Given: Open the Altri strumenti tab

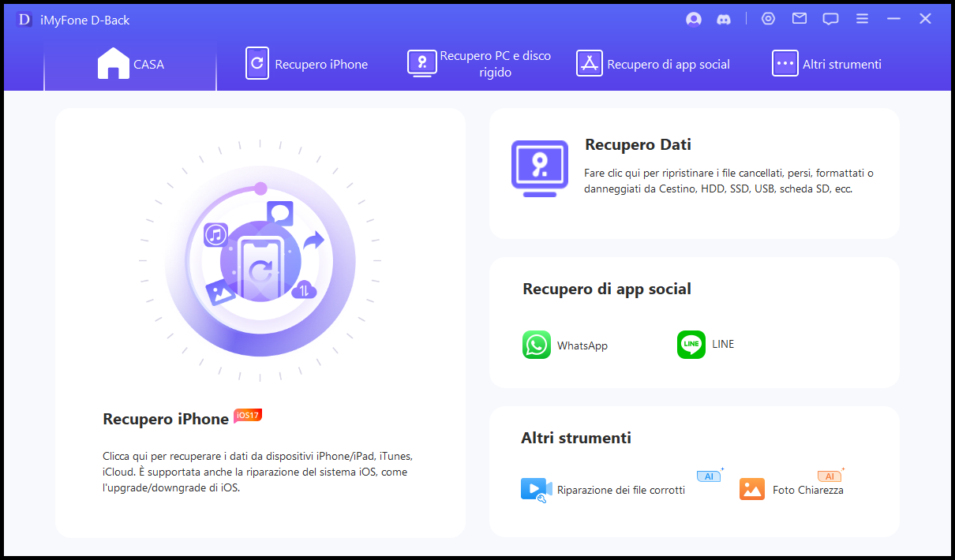Looking at the screenshot, I should tap(827, 64).
